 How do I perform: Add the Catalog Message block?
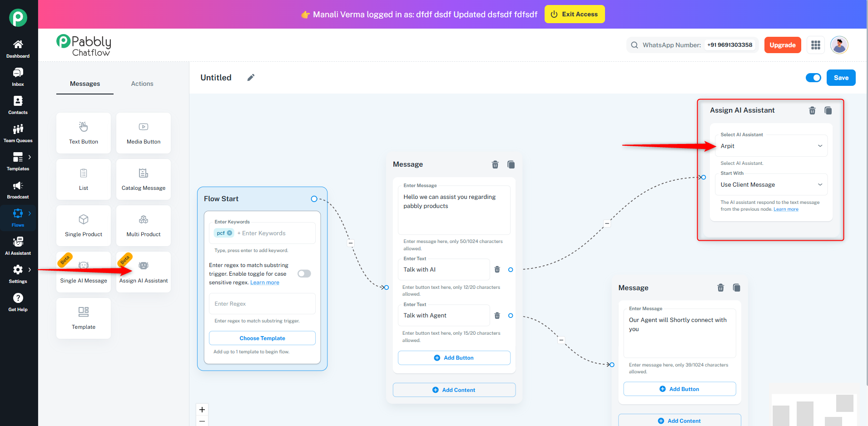click(x=144, y=179)
